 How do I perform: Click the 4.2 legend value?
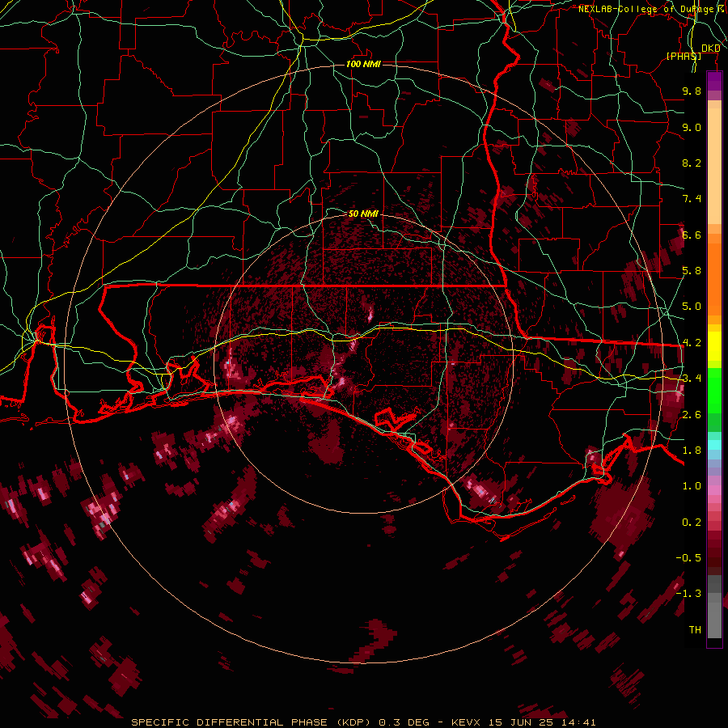pyautogui.click(x=692, y=343)
